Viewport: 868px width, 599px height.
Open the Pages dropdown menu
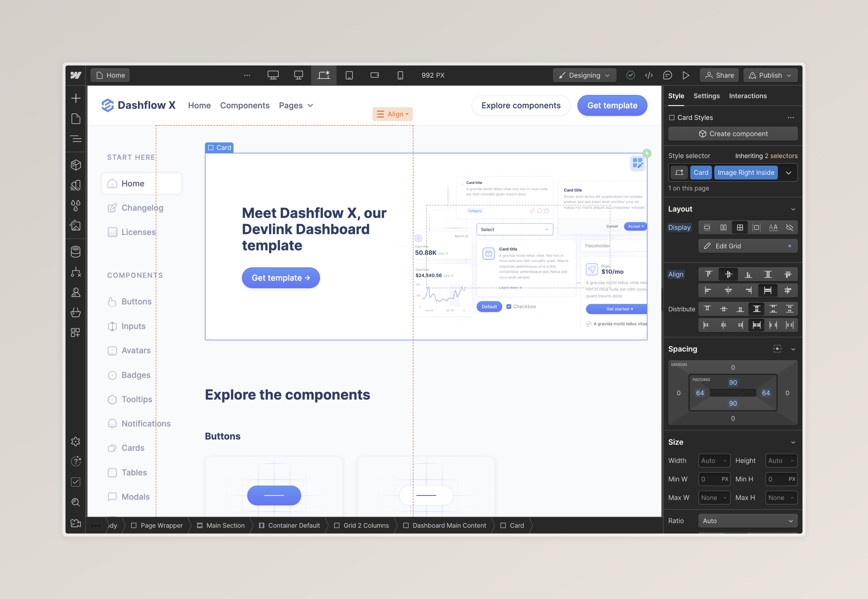point(295,105)
